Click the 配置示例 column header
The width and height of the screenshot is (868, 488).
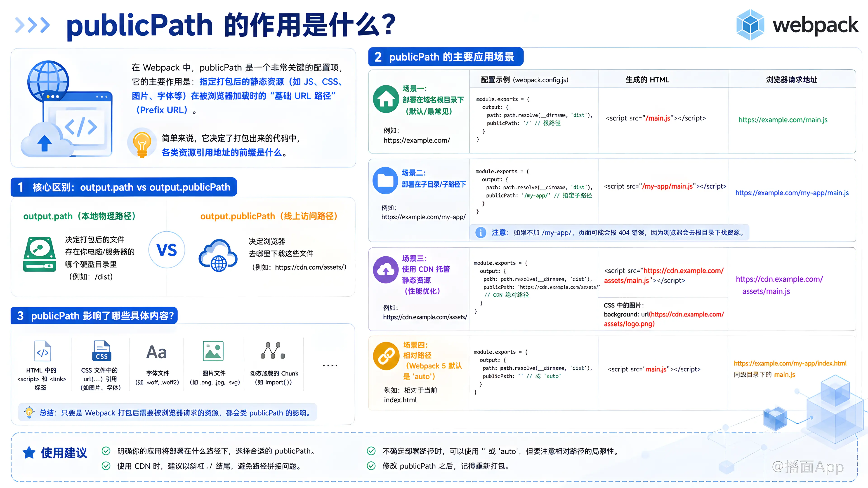click(524, 80)
